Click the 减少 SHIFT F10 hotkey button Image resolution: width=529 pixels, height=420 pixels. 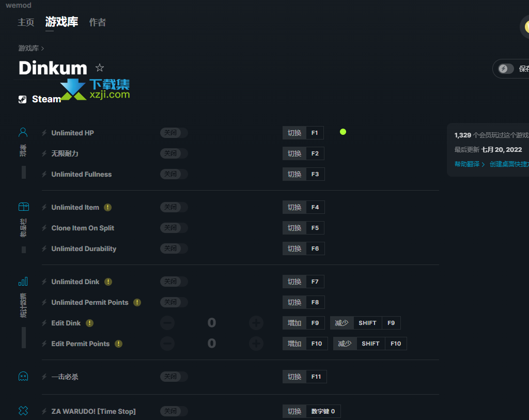click(370, 344)
